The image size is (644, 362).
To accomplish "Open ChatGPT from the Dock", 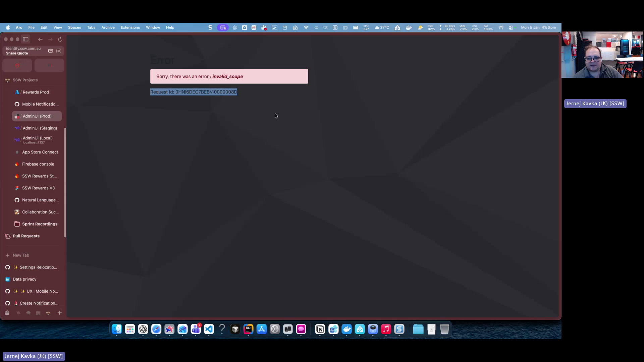I will (x=143, y=329).
